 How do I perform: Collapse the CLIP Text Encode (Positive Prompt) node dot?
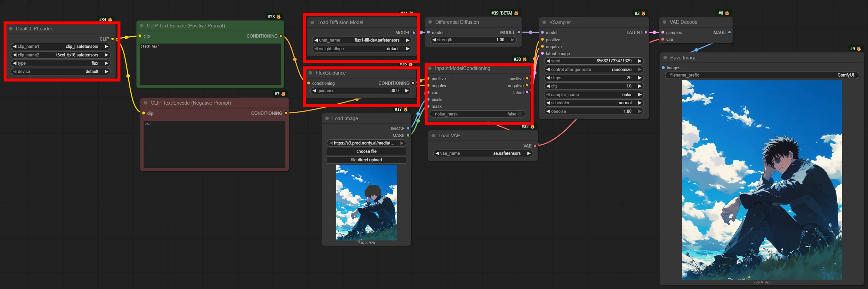pos(142,26)
